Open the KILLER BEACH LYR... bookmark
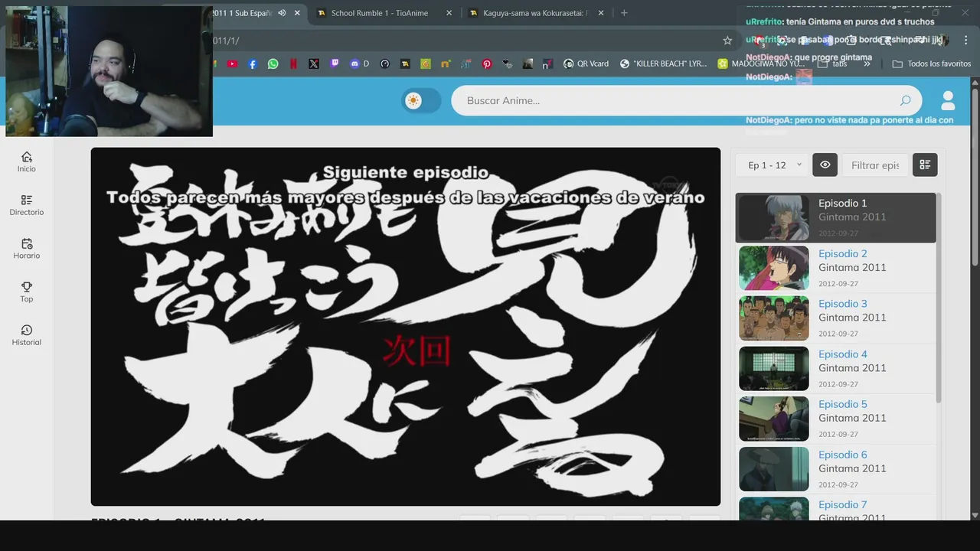The width and height of the screenshot is (980, 551). (663, 64)
